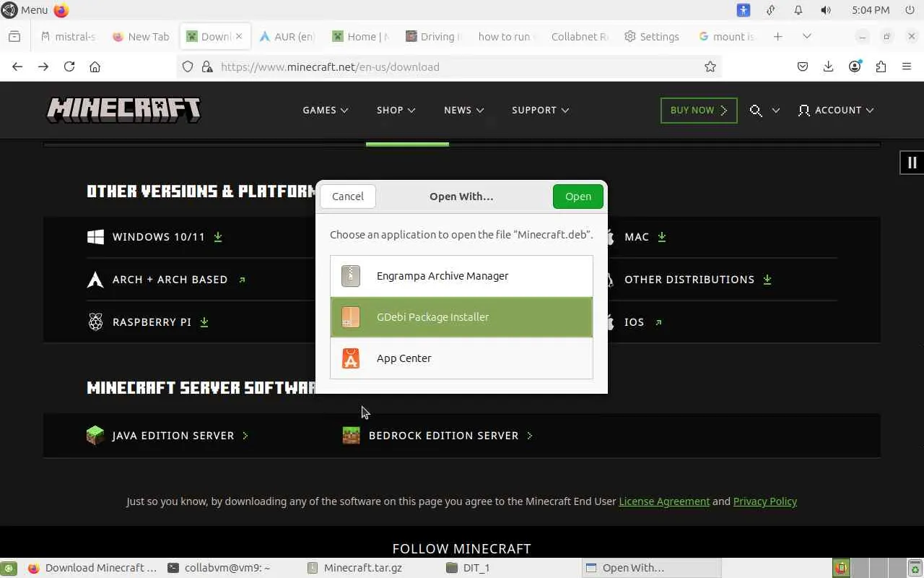Expand the chevron next to site search

776,111
